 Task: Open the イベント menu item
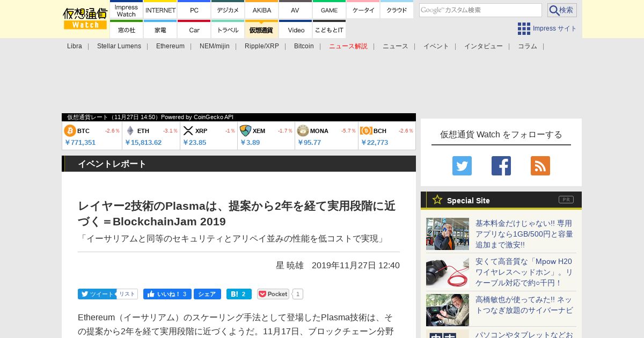point(436,46)
